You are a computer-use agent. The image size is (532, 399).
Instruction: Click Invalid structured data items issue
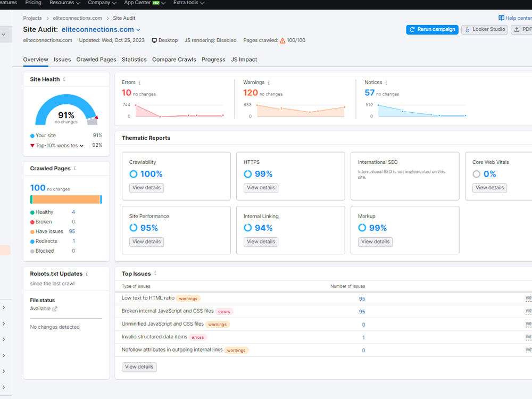tap(154, 337)
